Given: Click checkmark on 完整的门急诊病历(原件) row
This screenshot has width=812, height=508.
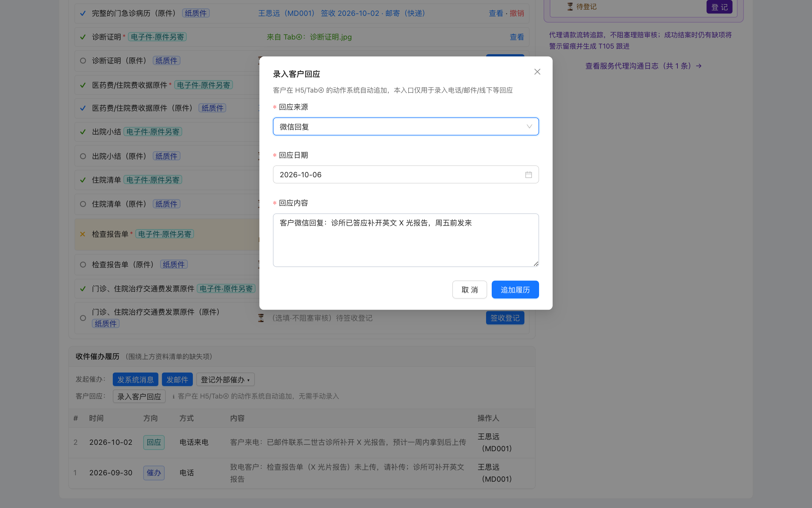Looking at the screenshot, I should coord(83,13).
